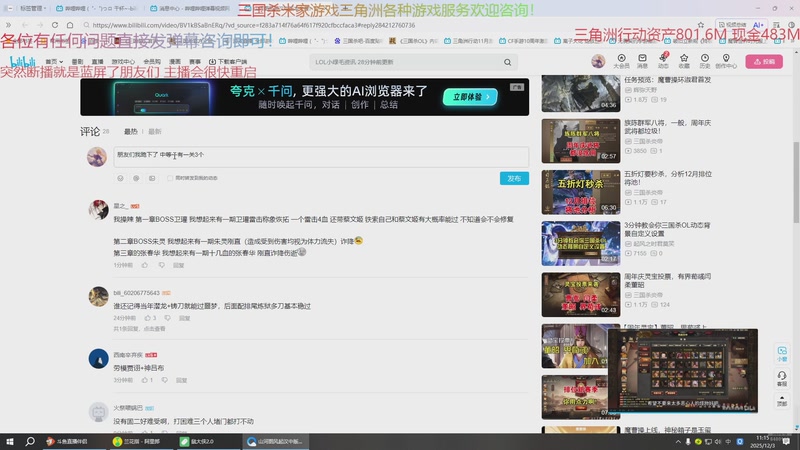Click 墨之_ commenter avatar
This screenshot has width=800, height=450.
(x=98, y=209)
